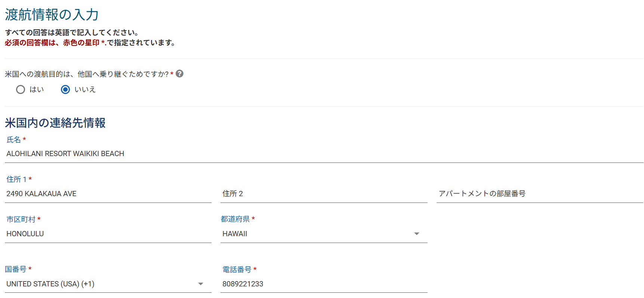The width and height of the screenshot is (644, 298).
Task: Click into the empty 住所 2 field
Action: click(x=324, y=194)
